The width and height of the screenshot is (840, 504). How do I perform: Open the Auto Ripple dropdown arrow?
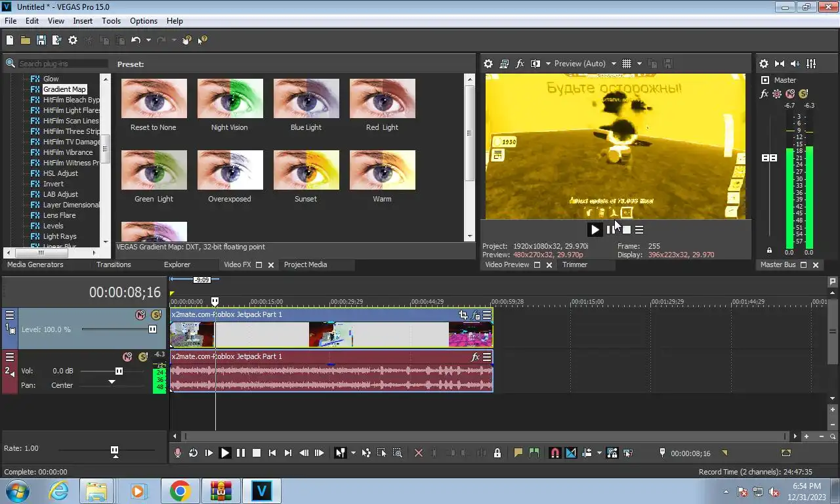[599, 453]
